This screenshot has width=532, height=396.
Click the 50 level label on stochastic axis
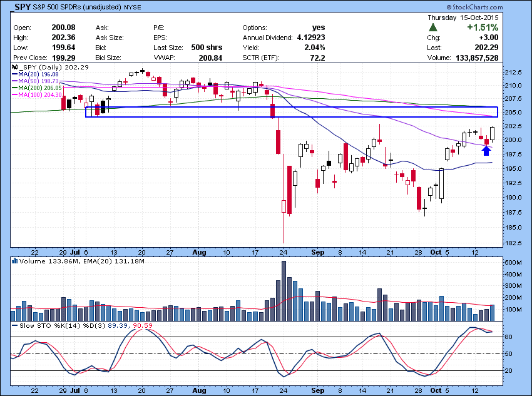tap(509, 354)
